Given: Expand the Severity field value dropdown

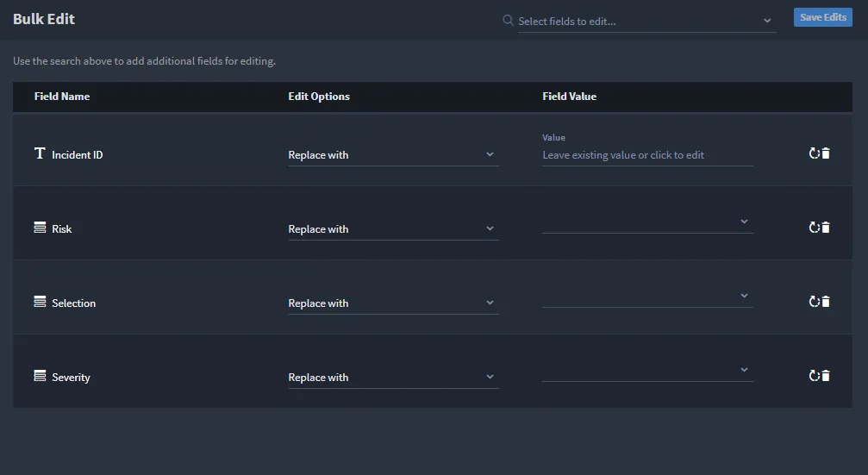Looking at the screenshot, I should 647,371.
